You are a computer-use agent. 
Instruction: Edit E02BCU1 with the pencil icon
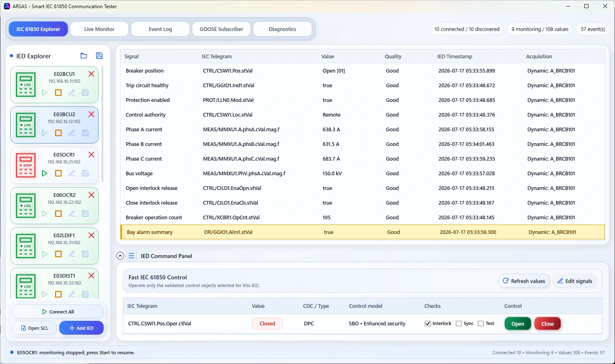click(x=72, y=93)
